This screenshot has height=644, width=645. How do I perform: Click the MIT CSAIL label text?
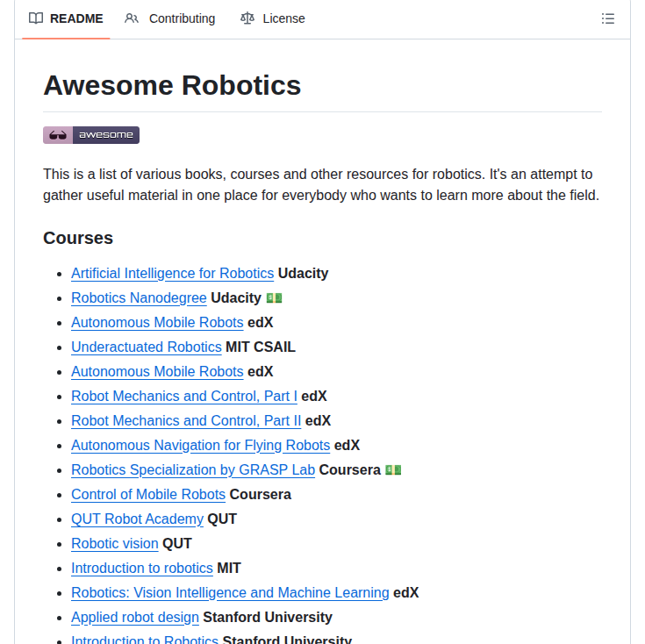(x=261, y=347)
